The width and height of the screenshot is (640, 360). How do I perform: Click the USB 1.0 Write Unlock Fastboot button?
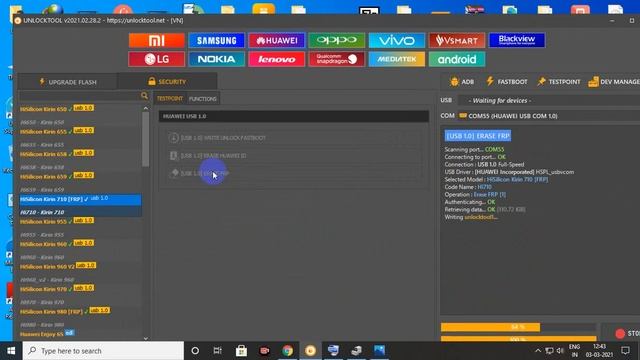coord(293,138)
